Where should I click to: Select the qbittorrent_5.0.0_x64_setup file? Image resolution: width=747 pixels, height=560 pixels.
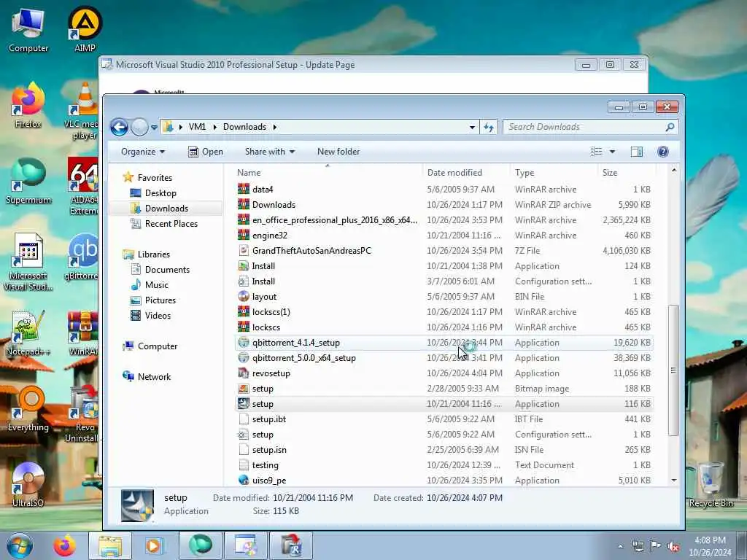pos(444,357)
